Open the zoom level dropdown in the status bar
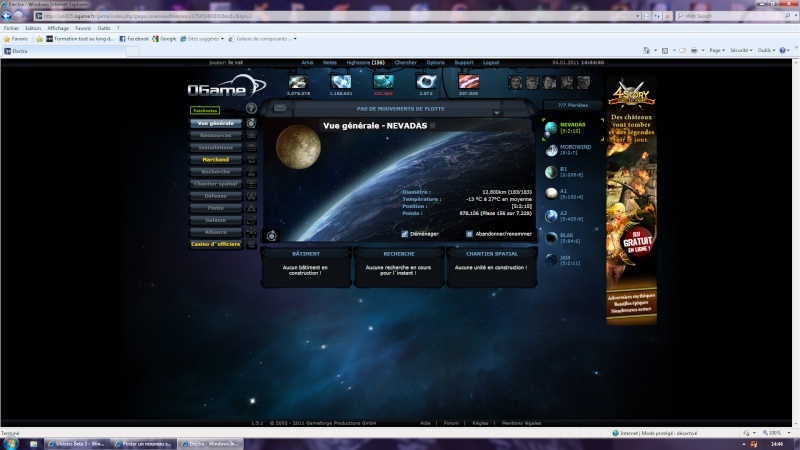 [x=789, y=433]
